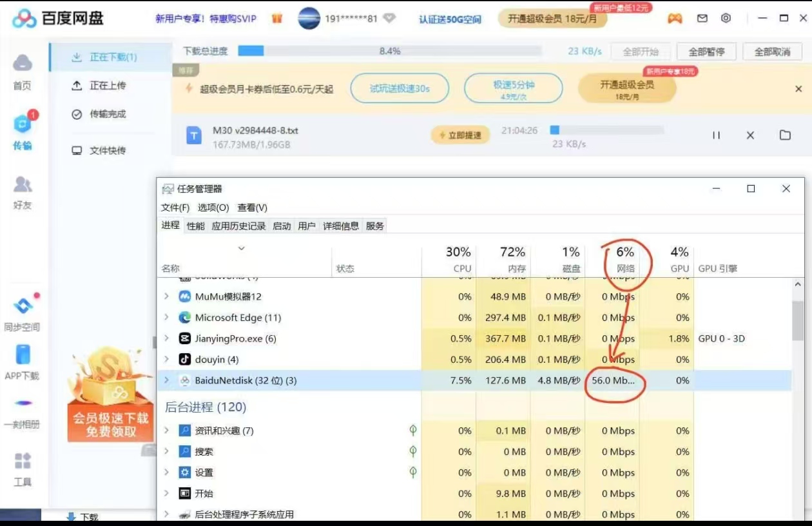Switch to the 启动 tab
This screenshot has width=812, height=526.
pyautogui.click(x=282, y=226)
